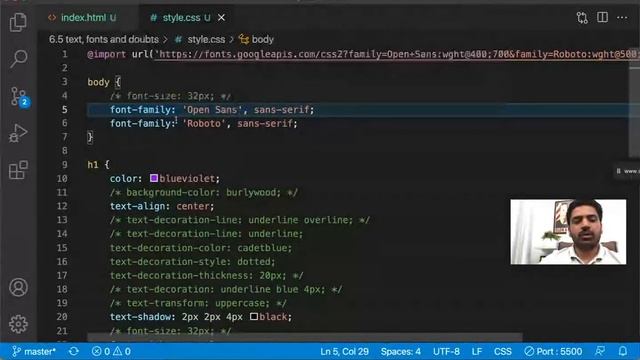Viewport: 640px width, 360px height.
Task: Place cursor on 'Open Sans' font value
Action: coord(212,110)
